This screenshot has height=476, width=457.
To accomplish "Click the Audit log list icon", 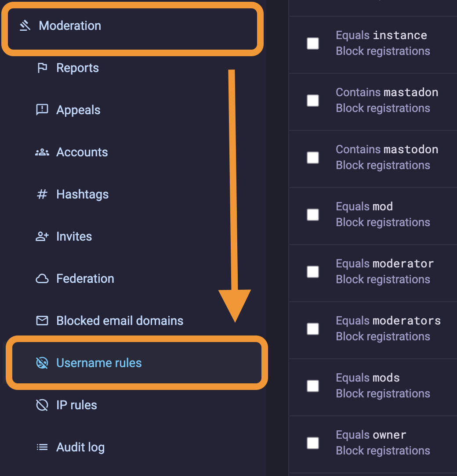I will click(42, 447).
